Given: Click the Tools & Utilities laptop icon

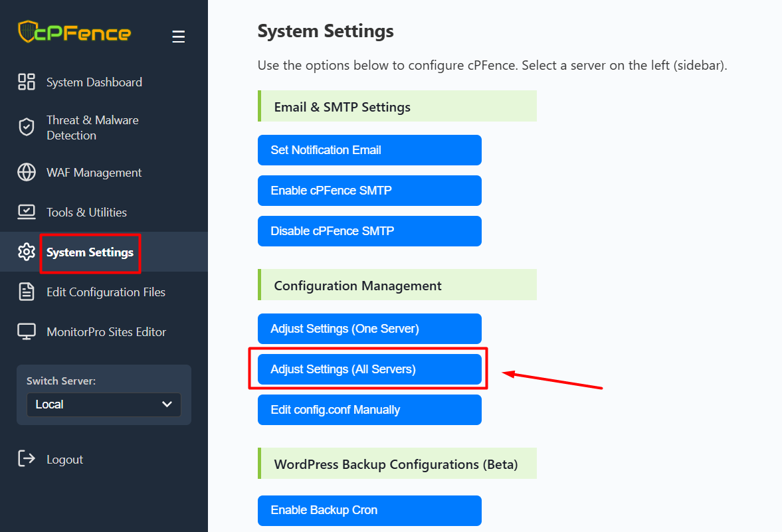Looking at the screenshot, I should pos(27,213).
